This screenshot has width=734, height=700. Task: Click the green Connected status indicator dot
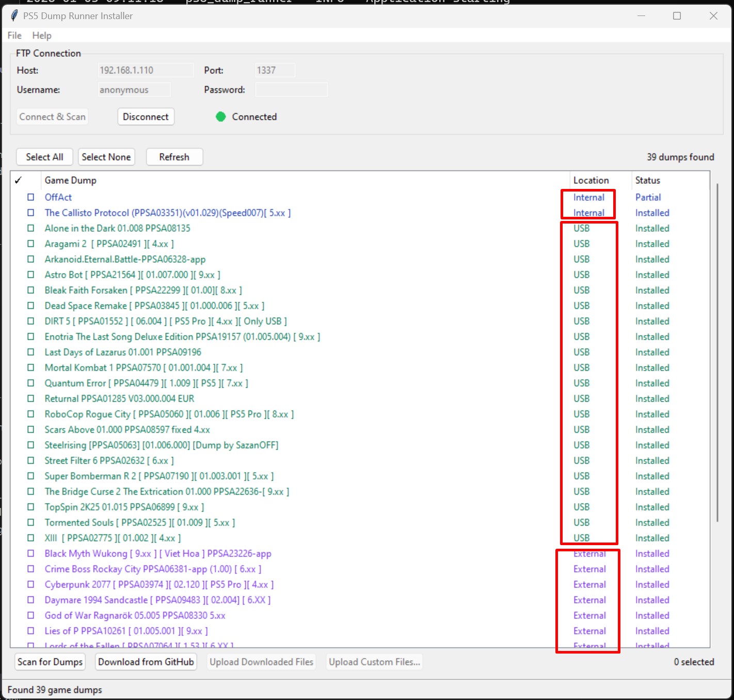221,117
